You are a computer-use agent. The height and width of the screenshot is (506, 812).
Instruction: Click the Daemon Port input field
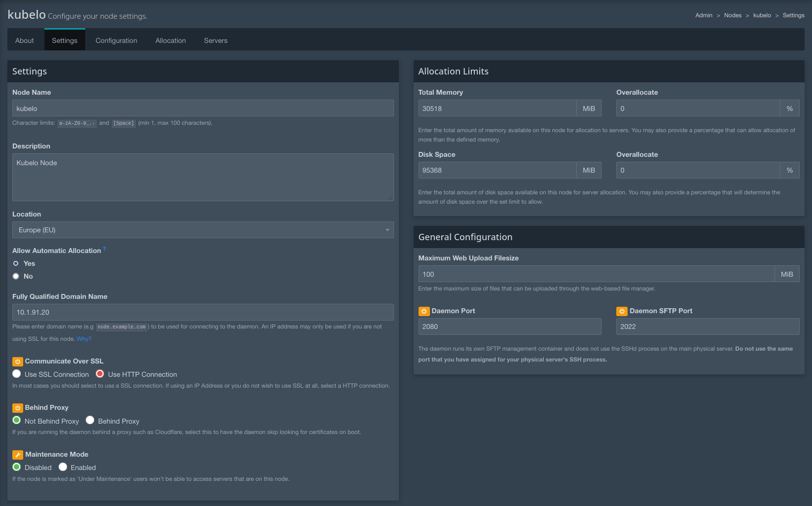tap(510, 326)
